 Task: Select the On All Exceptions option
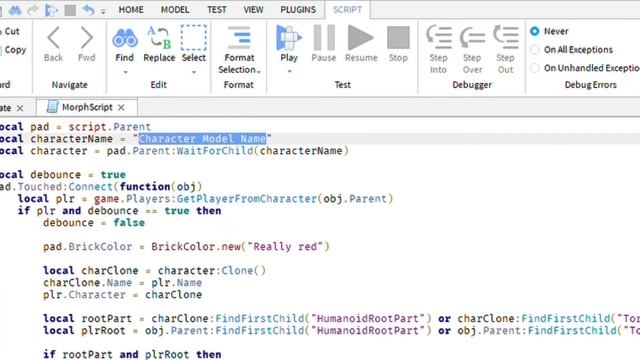point(535,50)
